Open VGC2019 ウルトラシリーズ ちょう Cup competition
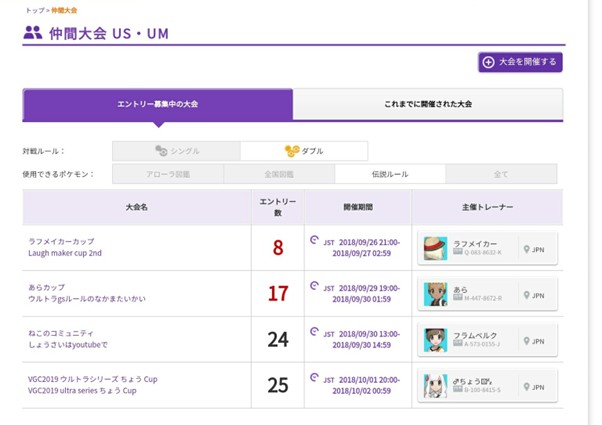The image size is (602, 425). [x=93, y=379]
